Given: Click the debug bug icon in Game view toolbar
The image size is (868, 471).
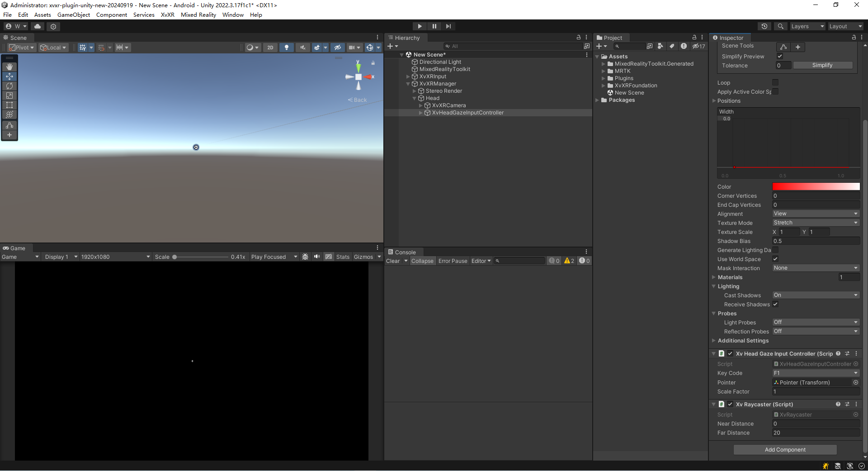Looking at the screenshot, I should pos(305,257).
